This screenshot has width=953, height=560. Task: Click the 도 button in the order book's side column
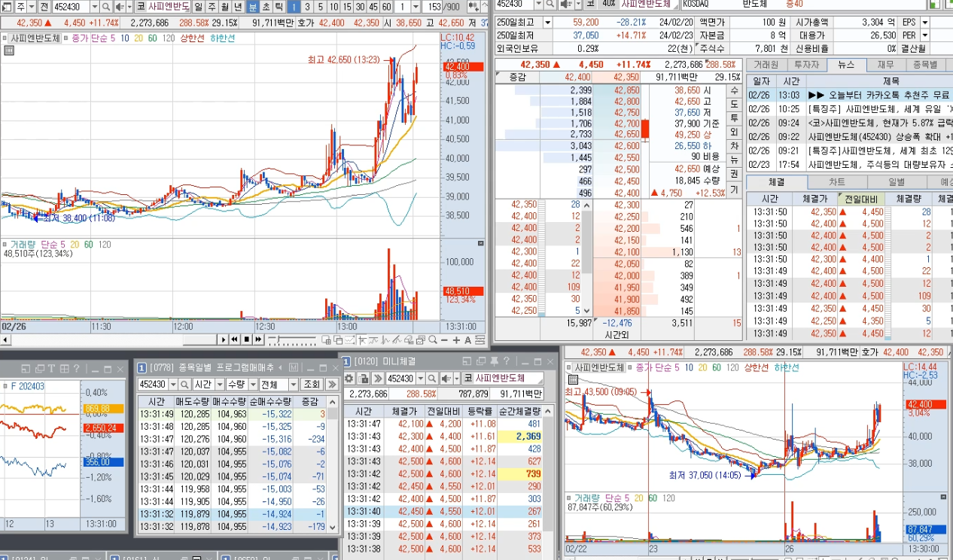(x=735, y=104)
